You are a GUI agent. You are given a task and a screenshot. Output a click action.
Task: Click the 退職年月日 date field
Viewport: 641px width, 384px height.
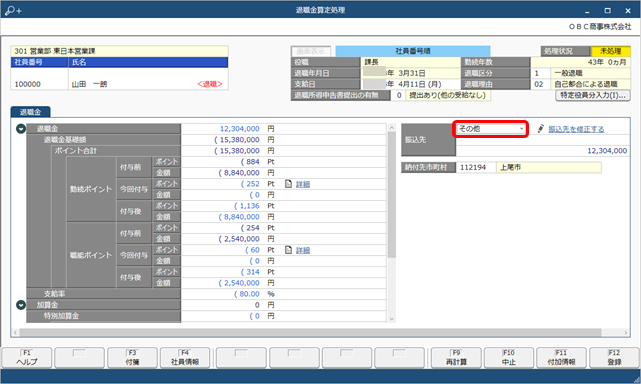[410, 73]
